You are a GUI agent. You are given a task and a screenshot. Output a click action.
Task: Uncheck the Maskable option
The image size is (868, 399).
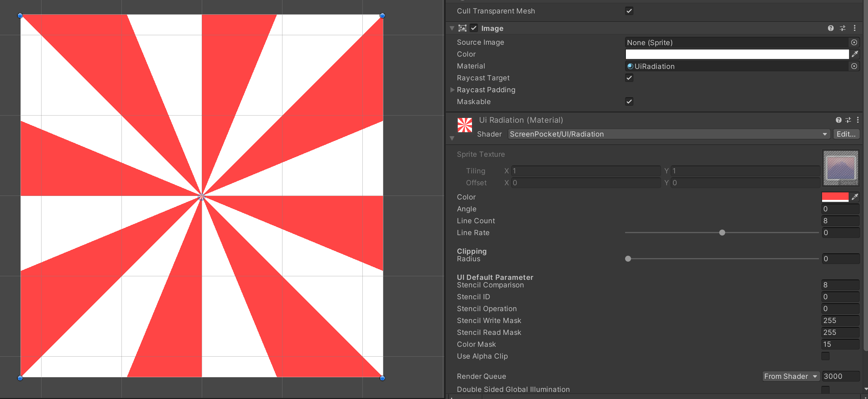click(x=629, y=101)
